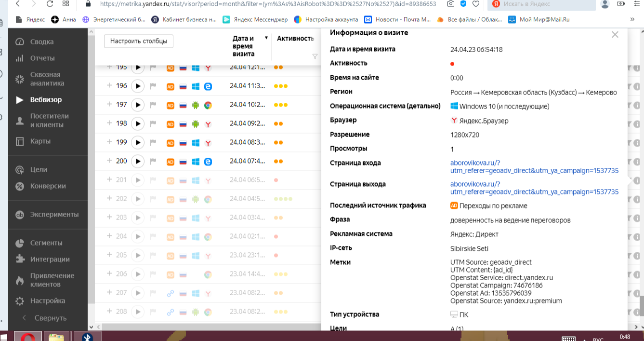
Task: Toggle the flag marker on row 200
Action: coord(153,162)
